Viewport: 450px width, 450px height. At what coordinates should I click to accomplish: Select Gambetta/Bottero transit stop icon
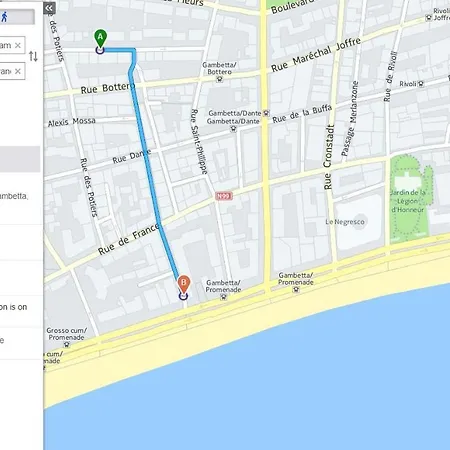[219, 79]
